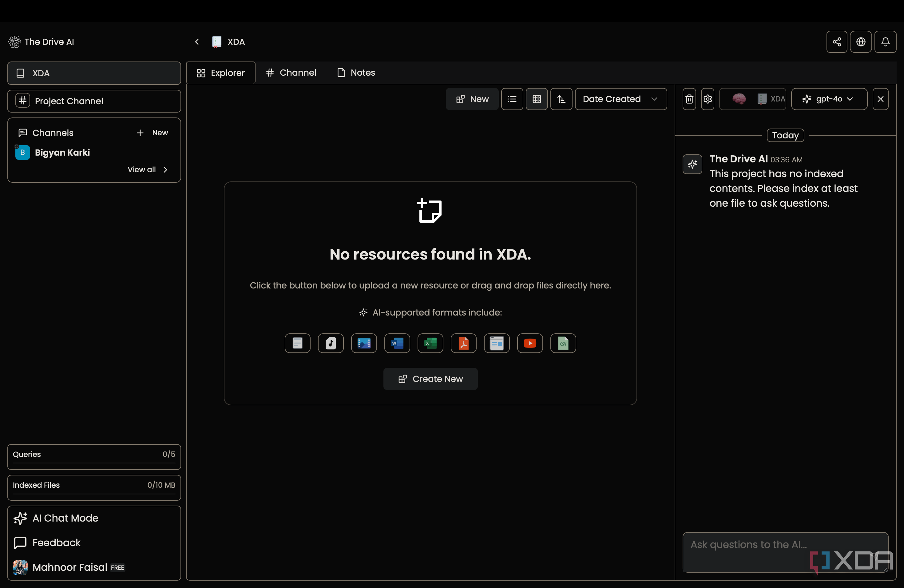This screenshot has width=904, height=588.
Task: Click the Queries 0/5 usage bar
Action: (94, 457)
